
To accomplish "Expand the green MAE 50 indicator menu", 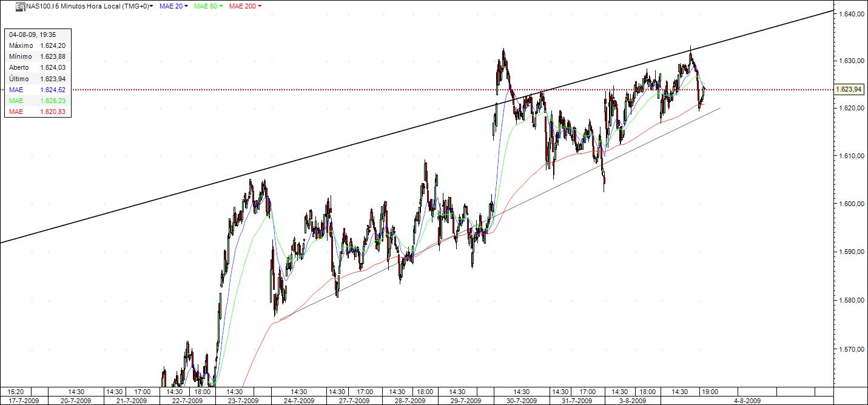I will (x=208, y=5).
